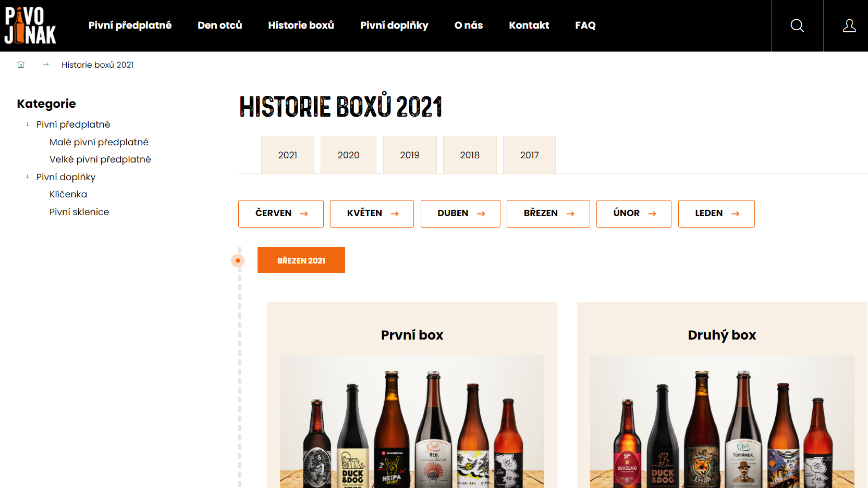This screenshot has height=488, width=868.
Task: Select the 2020 year tab
Action: click(348, 155)
